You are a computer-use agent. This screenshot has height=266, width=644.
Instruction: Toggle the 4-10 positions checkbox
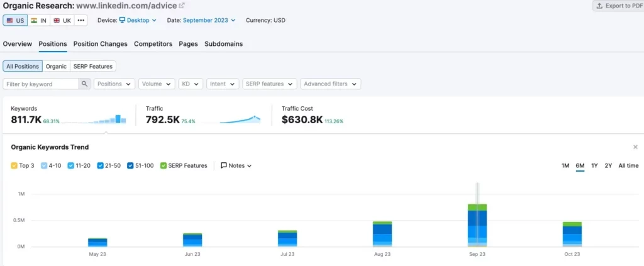tap(44, 166)
